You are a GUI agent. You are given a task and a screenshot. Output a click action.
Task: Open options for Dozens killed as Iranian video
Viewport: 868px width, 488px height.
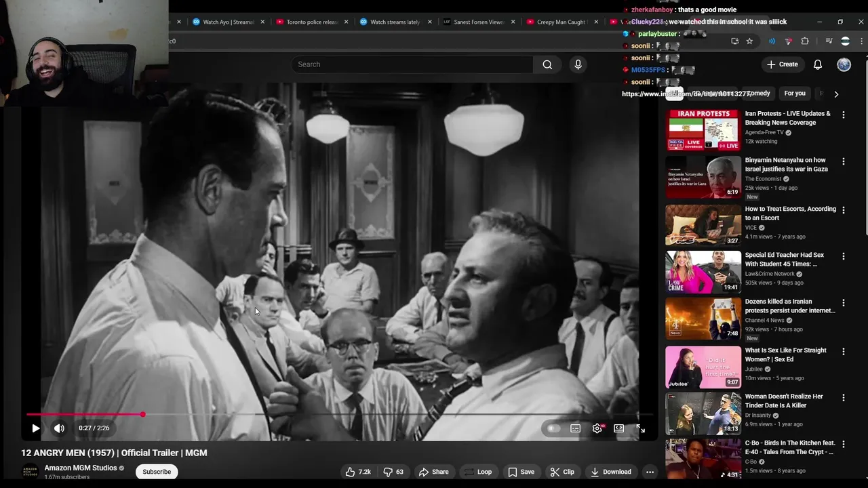pos(844,303)
